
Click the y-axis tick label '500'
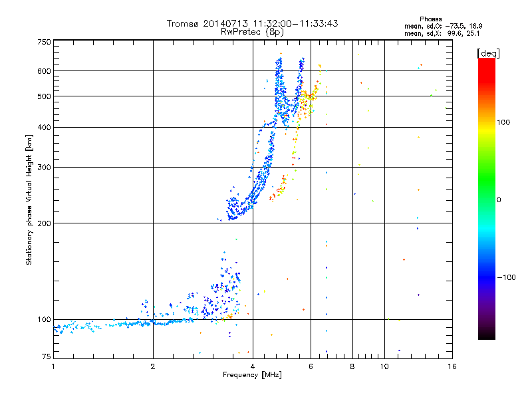tap(44, 96)
